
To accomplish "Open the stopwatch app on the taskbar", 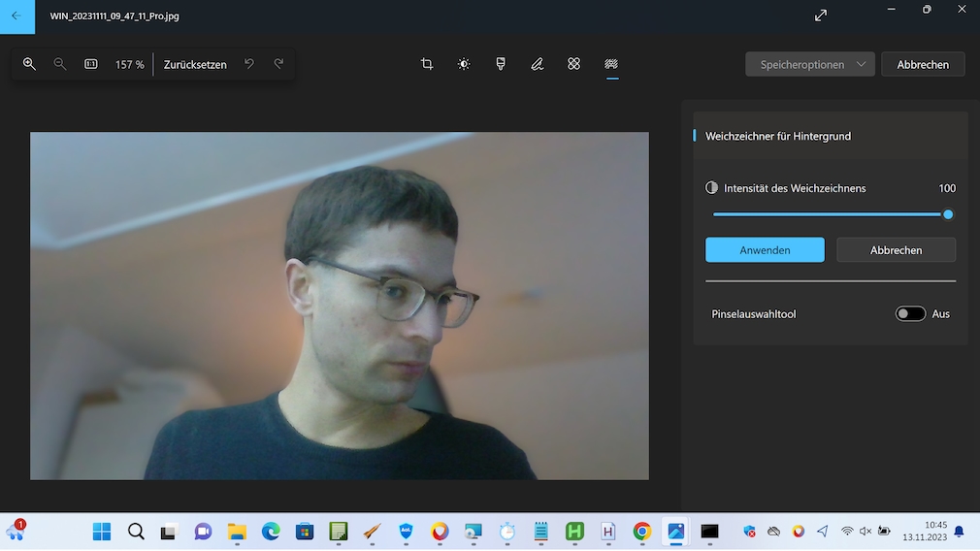I will coord(506,532).
